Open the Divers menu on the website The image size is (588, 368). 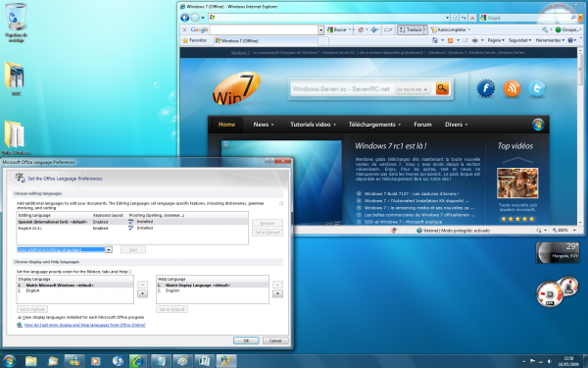pyautogui.click(x=456, y=125)
